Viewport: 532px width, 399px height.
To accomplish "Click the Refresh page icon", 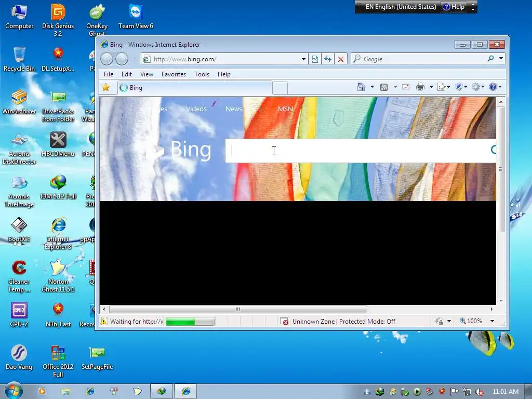I will coord(328,59).
